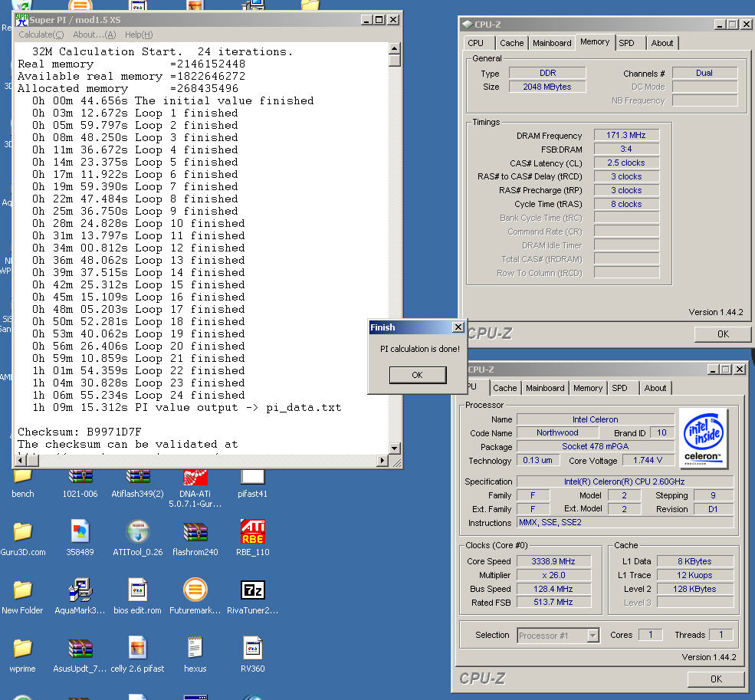This screenshot has width=755, height=700.
Task: Click the Core Speed value 3338.9 MHz
Action: pyautogui.click(x=553, y=561)
